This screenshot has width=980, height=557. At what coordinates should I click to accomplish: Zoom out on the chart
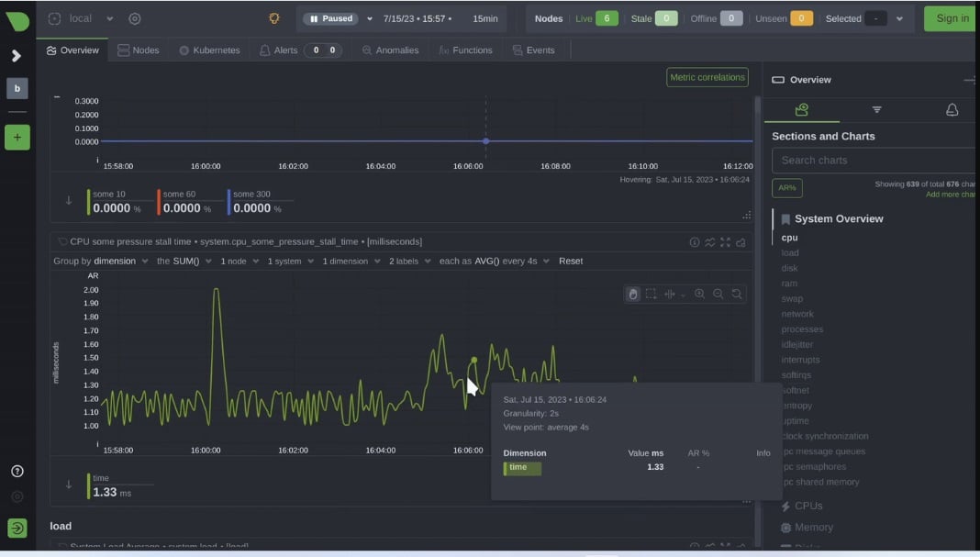(718, 295)
